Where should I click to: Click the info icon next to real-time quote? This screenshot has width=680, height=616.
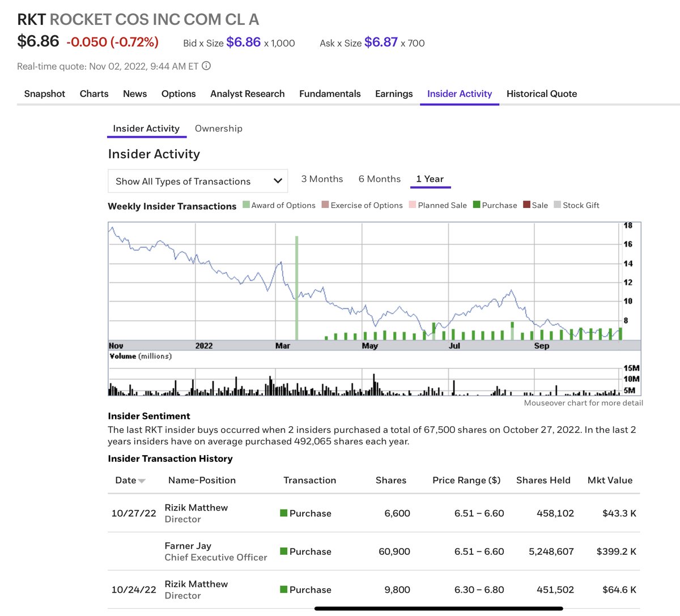click(206, 66)
